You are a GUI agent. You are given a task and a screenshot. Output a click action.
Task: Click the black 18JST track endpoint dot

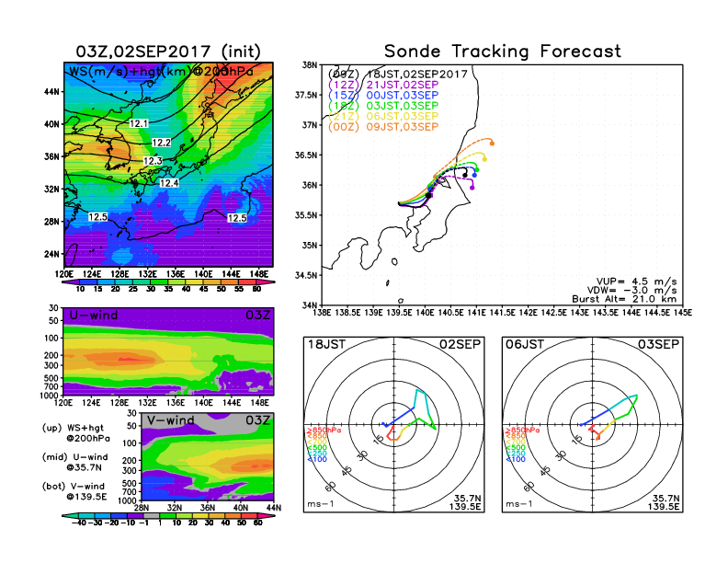point(465,174)
